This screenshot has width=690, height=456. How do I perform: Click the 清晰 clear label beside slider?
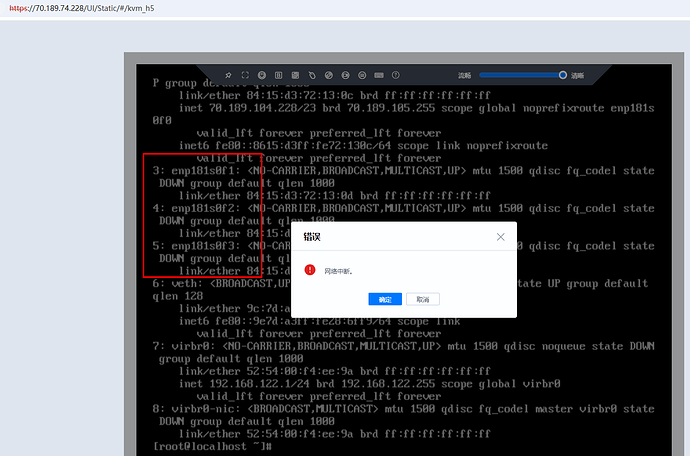click(x=577, y=75)
